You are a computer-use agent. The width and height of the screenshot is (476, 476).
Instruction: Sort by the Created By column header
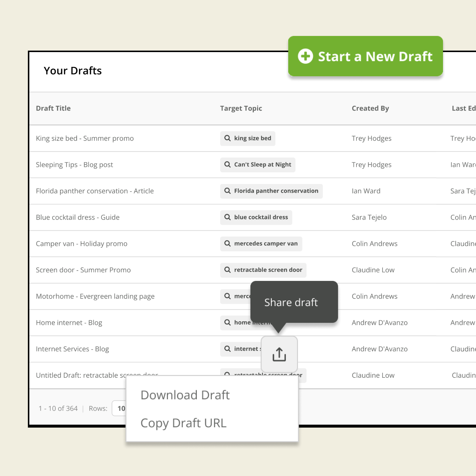tap(370, 108)
